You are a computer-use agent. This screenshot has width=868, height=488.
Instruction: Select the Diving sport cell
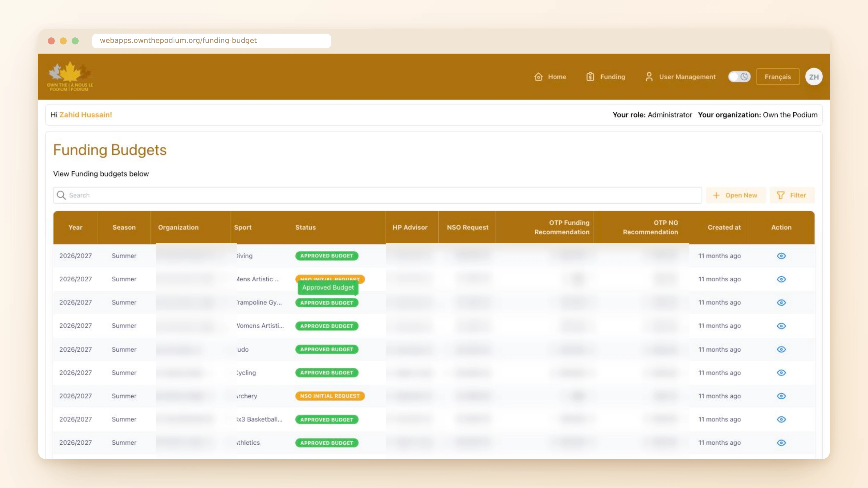[244, 256]
